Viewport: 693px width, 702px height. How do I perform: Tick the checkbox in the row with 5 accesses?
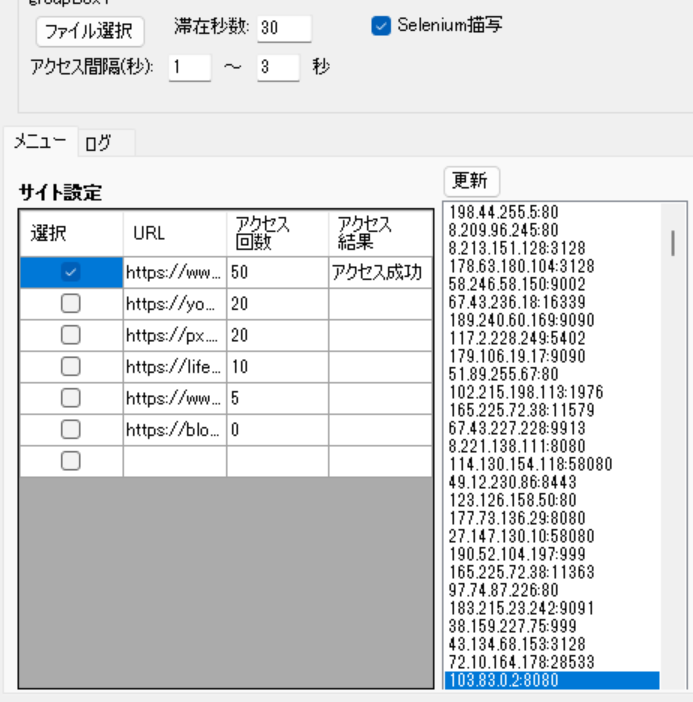(71, 398)
